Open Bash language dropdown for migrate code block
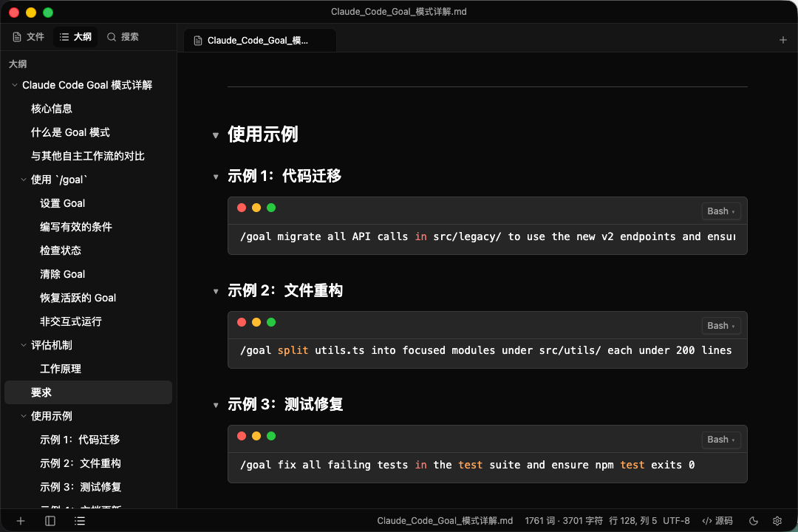Image resolution: width=798 pixels, height=532 pixels. (720, 211)
